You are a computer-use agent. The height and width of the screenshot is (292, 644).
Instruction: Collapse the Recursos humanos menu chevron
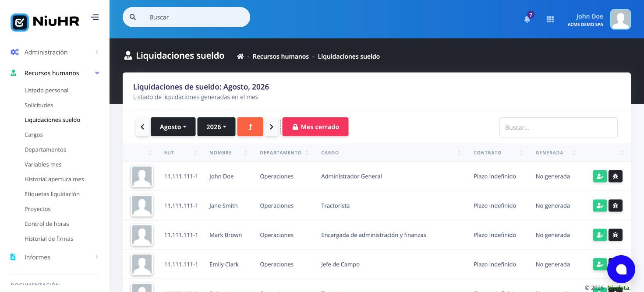point(97,73)
